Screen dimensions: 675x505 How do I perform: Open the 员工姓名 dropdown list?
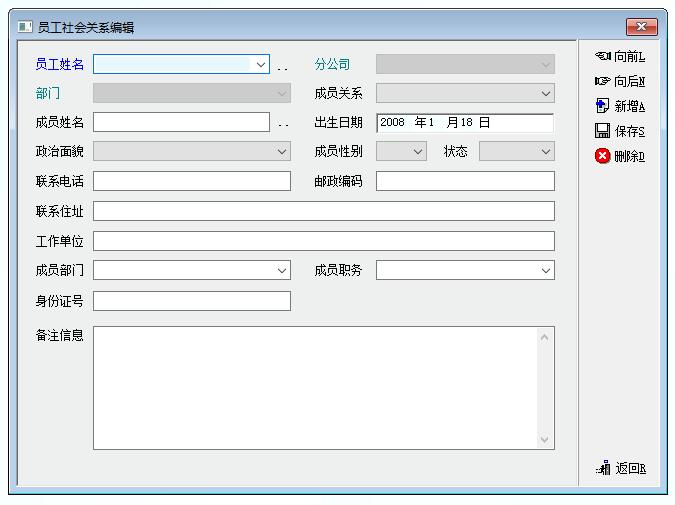pos(261,64)
